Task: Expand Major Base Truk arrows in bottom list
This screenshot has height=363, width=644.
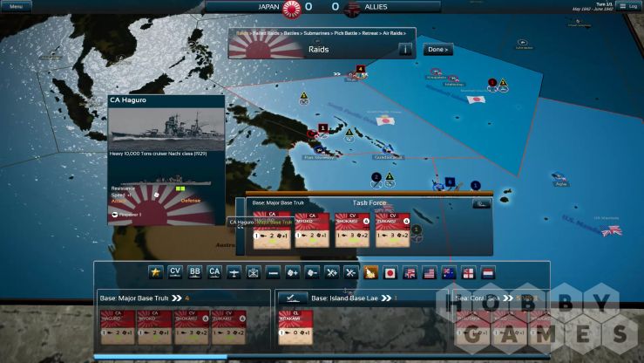Action: click(x=177, y=298)
